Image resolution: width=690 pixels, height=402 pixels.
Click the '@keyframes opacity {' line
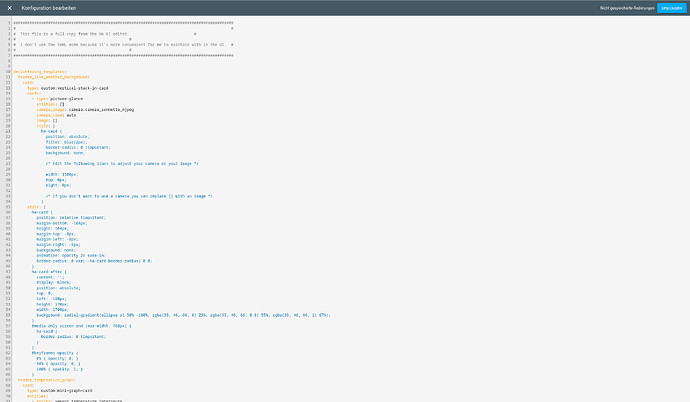[55, 353]
